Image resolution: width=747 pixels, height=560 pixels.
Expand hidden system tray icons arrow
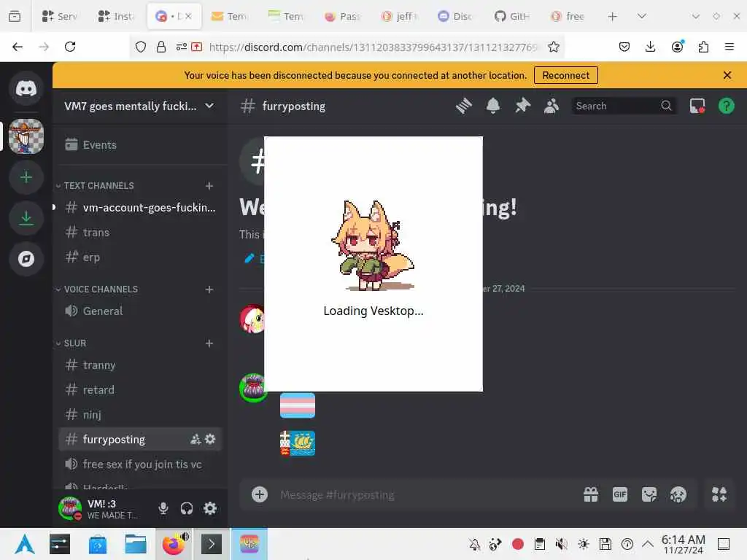[x=648, y=544]
